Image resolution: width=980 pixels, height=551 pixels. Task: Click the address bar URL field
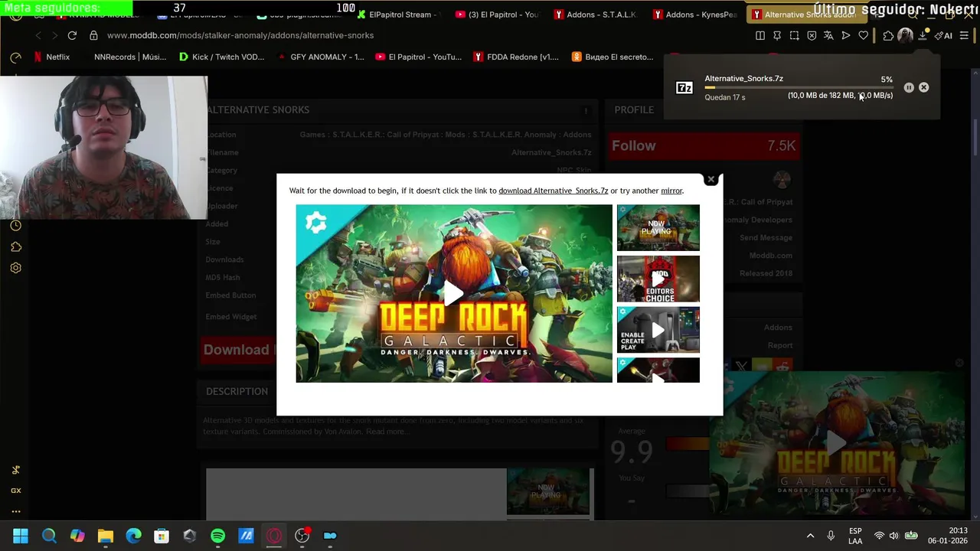(x=421, y=35)
